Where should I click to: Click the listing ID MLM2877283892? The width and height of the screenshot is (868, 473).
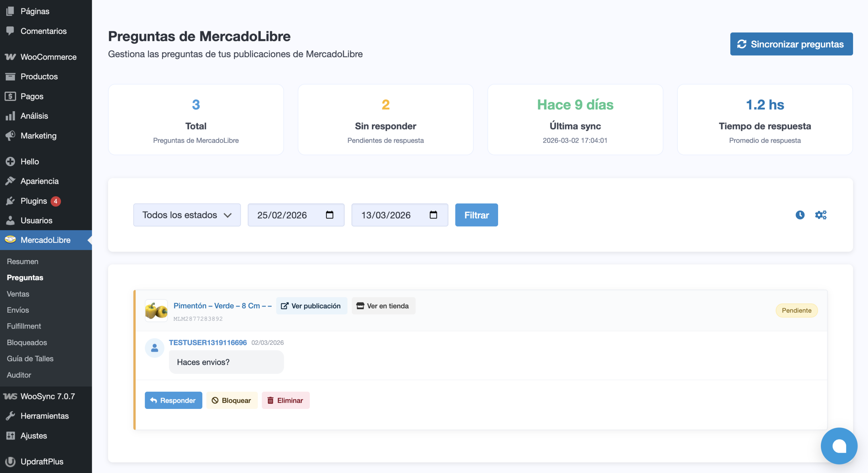pyautogui.click(x=198, y=319)
